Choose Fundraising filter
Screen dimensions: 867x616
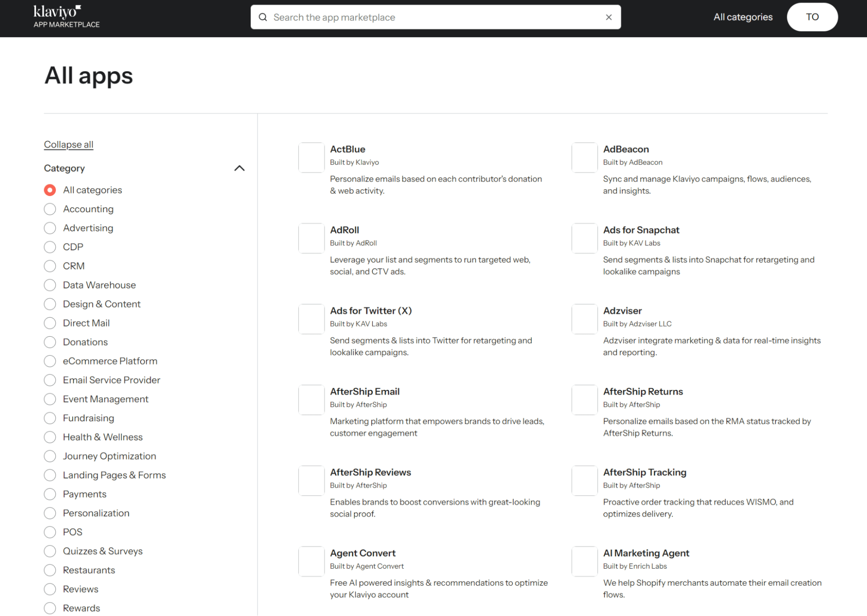[x=50, y=418]
